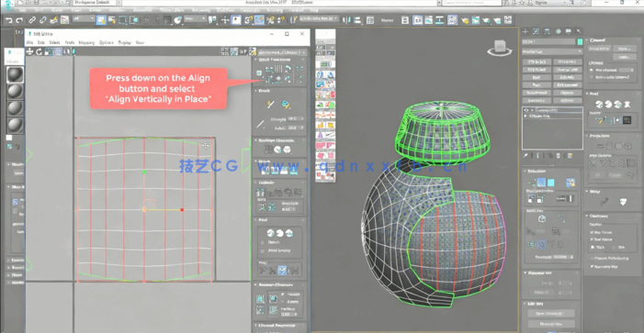Toggle Prevent Reflattening checkbox
Screen dimensions: 644x333
coord(592,259)
